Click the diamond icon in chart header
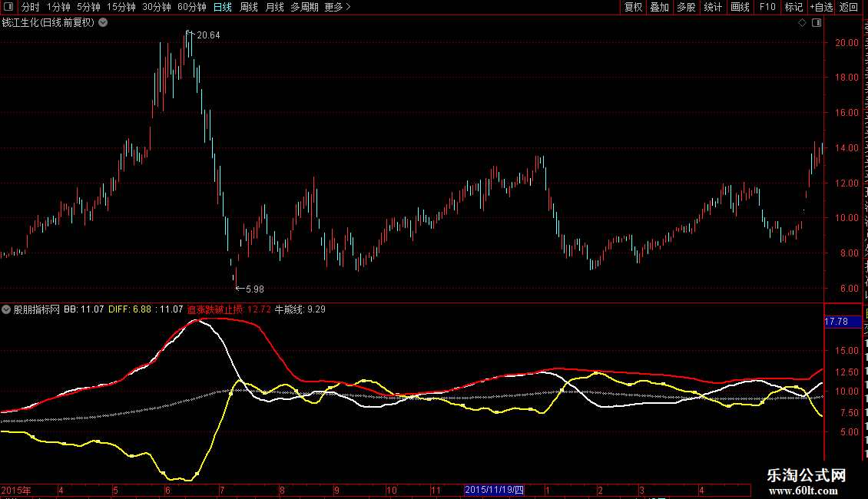 click(x=802, y=23)
